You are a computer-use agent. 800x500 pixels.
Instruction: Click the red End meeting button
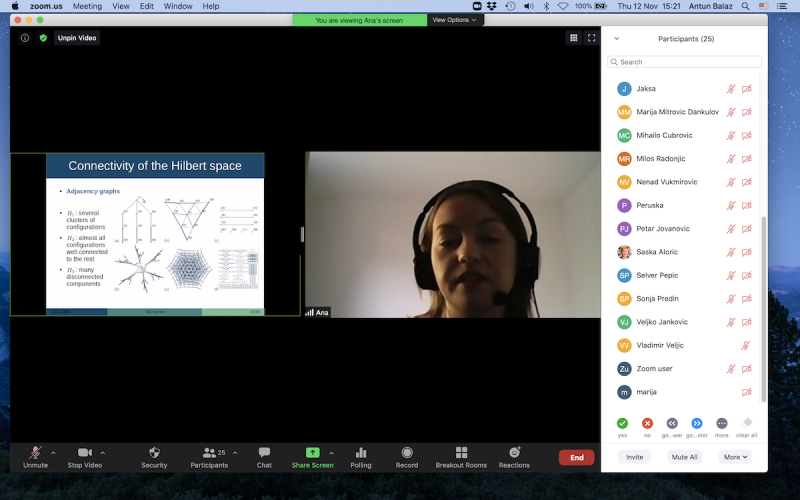point(577,458)
